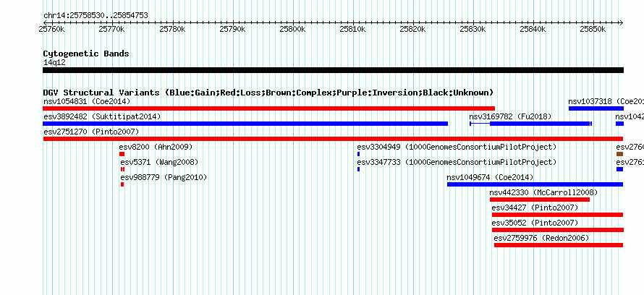Click the esv5371 (Wang2008) red marker
The width and height of the screenshot is (644, 295).
point(122,169)
